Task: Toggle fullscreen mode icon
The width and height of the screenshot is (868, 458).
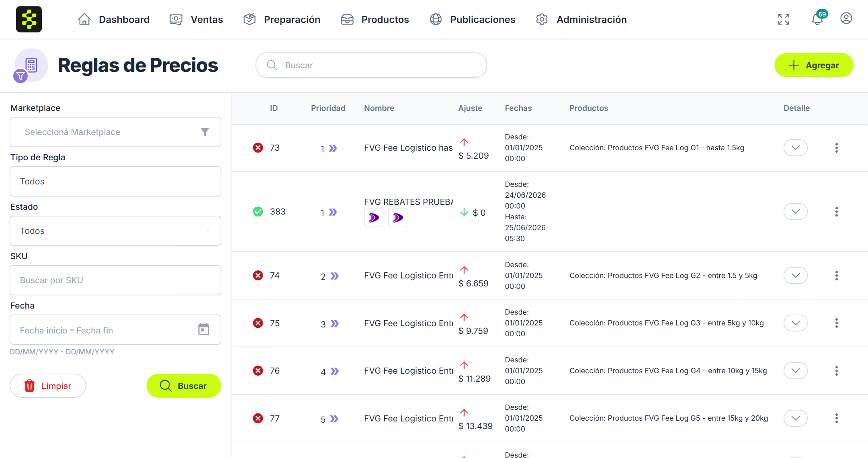Action: [x=784, y=19]
